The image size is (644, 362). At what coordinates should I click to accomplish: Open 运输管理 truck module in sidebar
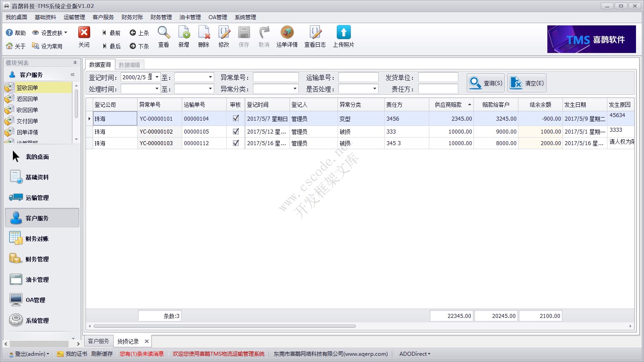tap(42, 198)
